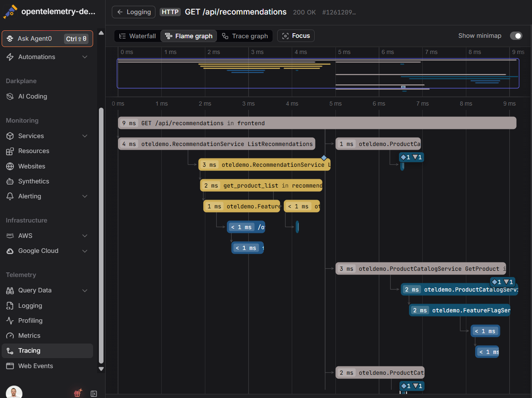532x398 pixels.
Task: Select the 4 ms ListRecommendations span
Action: click(x=217, y=144)
